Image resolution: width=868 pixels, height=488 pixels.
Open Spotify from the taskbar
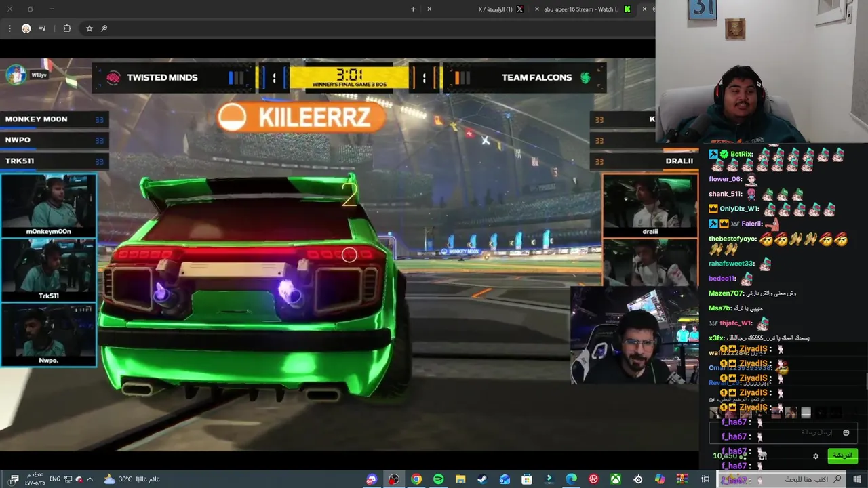click(439, 479)
